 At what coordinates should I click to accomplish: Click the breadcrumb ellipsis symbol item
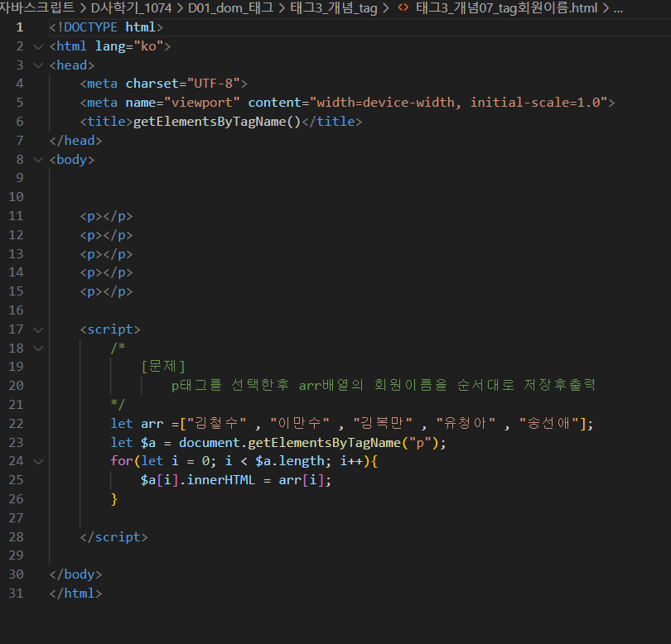[618, 8]
